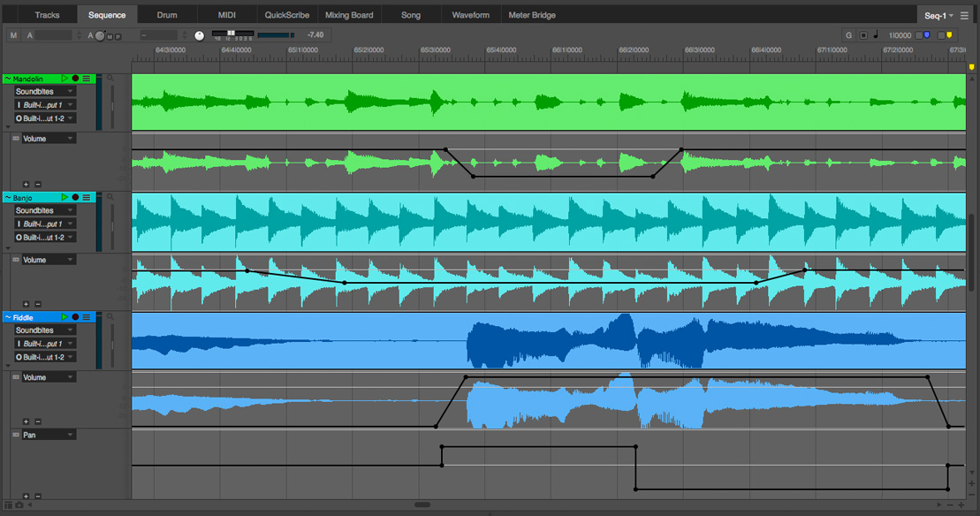Switch to the Mixing Board tab
The height and width of the screenshot is (516, 980).
[x=349, y=15]
